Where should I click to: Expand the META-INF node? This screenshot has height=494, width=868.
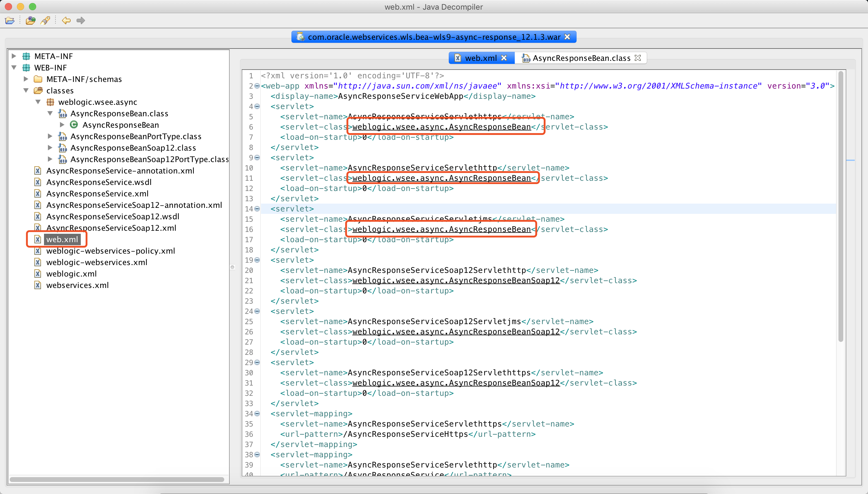click(x=13, y=56)
